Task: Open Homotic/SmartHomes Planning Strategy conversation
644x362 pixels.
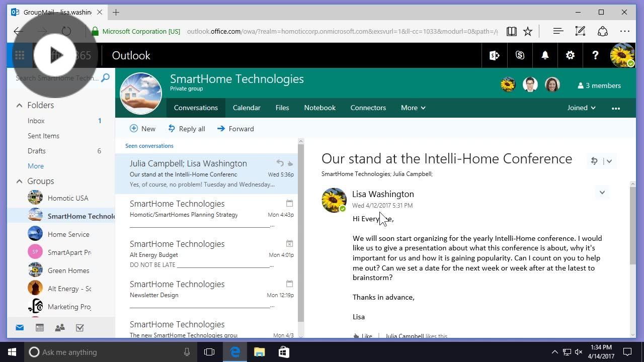Action: click(206, 214)
